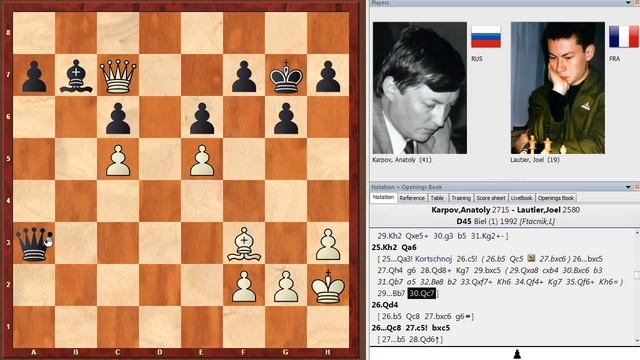640x360 pixels.
Task: Open the LiveBook tab
Action: [x=522, y=198]
